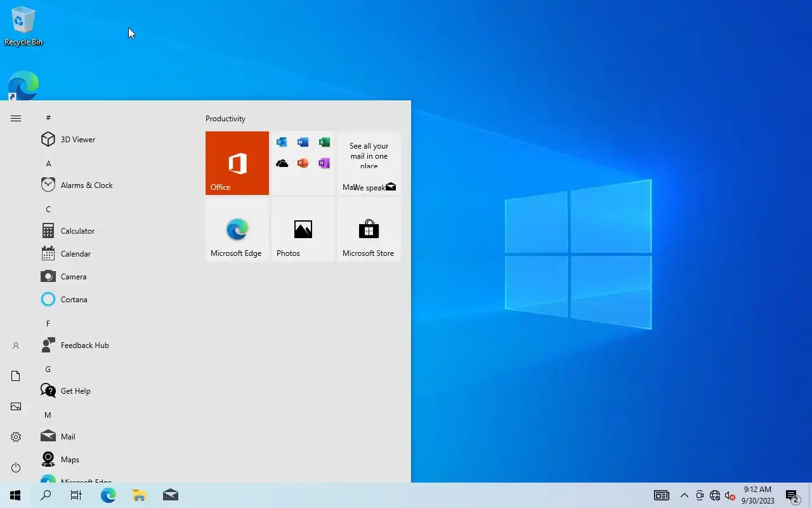812x508 pixels.
Task: Open the Mail live tile
Action: point(369,163)
